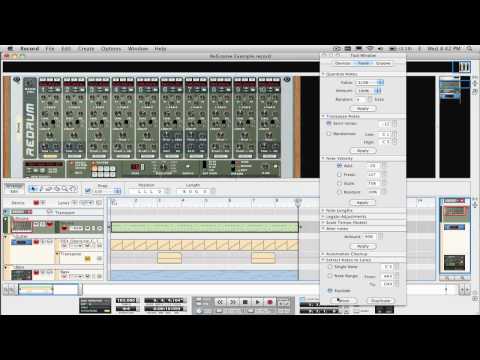Collapse the Alter Notes section

coord(323,228)
